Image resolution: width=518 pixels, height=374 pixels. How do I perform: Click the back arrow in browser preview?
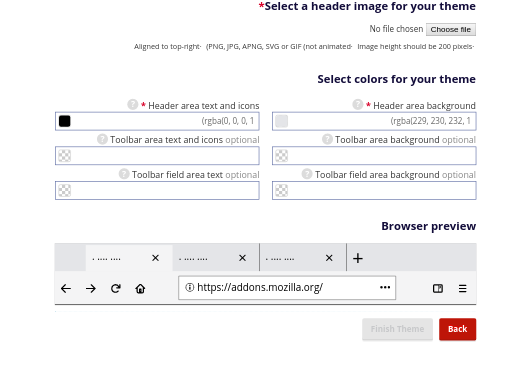66,288
